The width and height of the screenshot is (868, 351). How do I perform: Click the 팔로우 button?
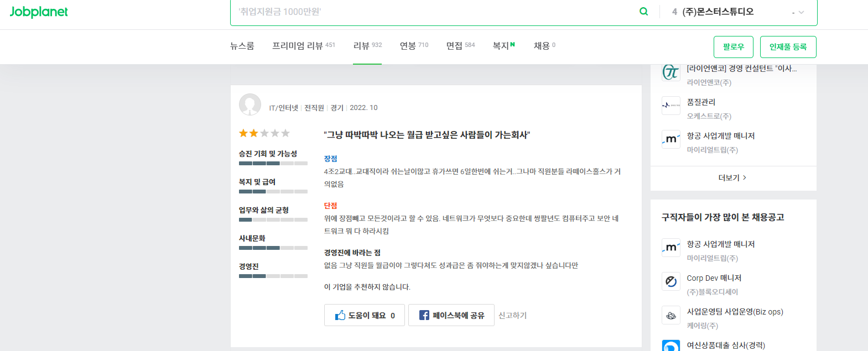[x=734, y=47]
